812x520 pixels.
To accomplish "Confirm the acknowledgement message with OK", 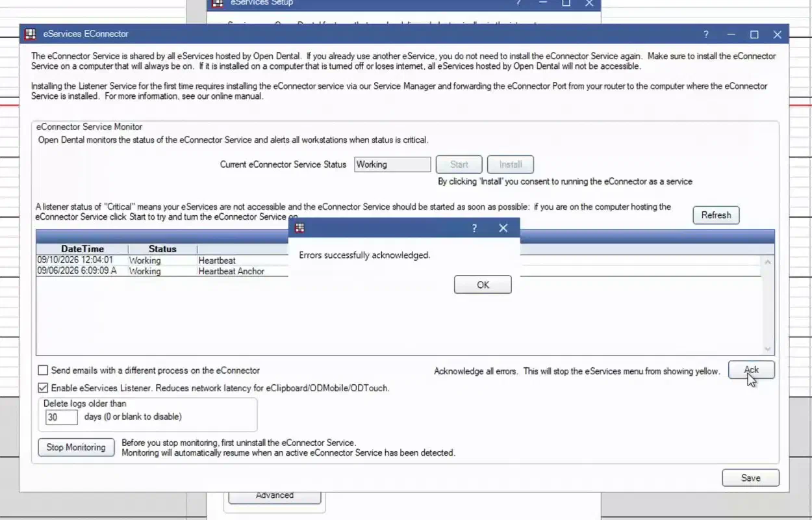I will coord(483,285).
